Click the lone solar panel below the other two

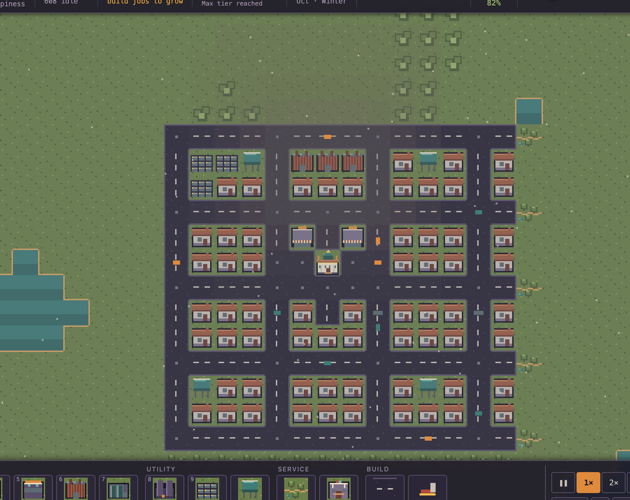(202, 188)
